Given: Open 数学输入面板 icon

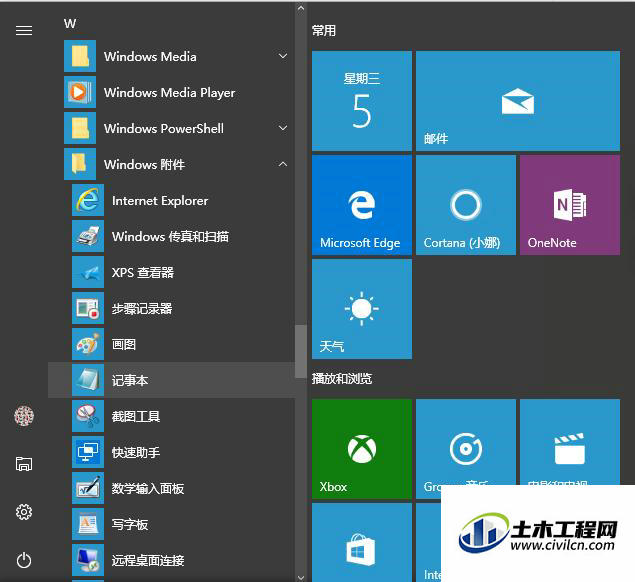Looking at the screenshot, I should 88,488.
